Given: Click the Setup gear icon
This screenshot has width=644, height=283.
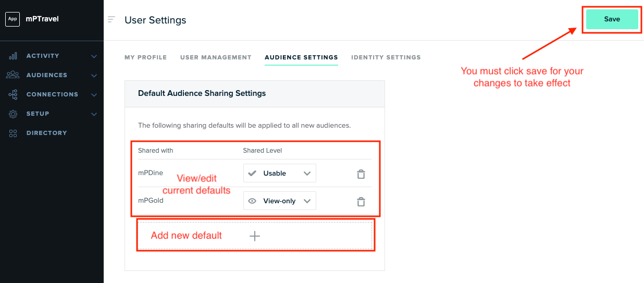Looking at the screenshot, I should tap(13, 114).
